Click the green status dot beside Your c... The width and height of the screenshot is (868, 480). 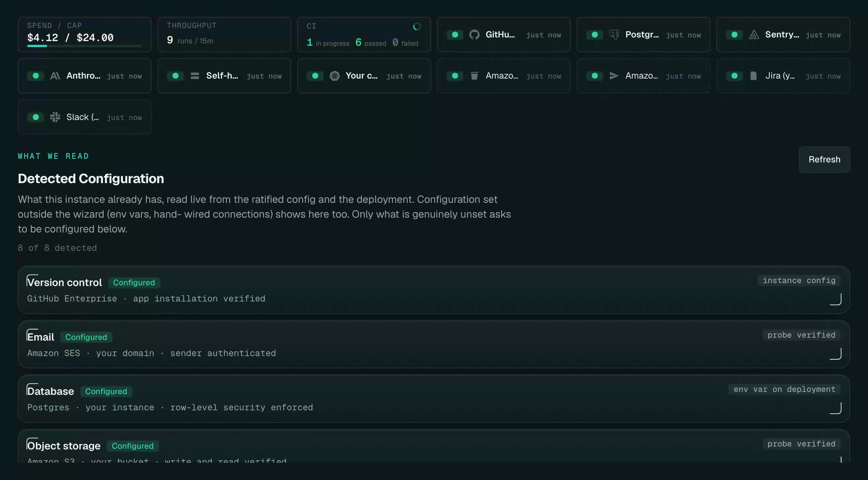pos(315,76)
